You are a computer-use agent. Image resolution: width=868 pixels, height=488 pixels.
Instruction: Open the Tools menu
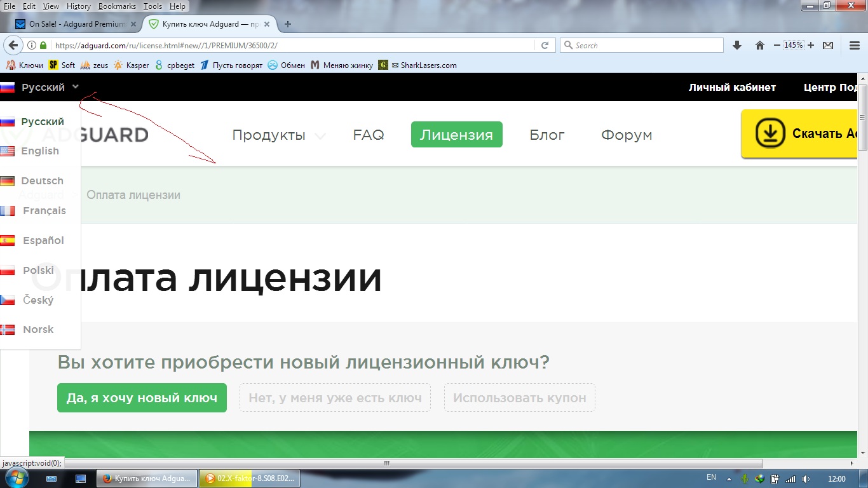(x=153, y=6)
